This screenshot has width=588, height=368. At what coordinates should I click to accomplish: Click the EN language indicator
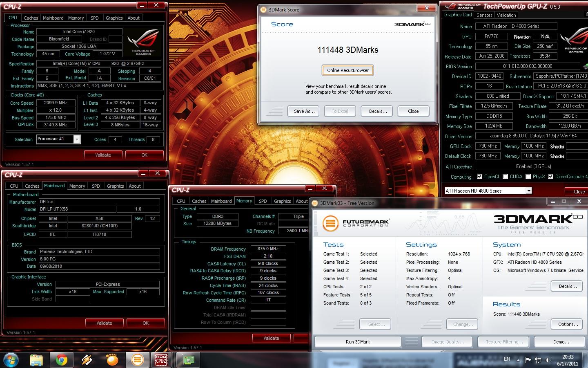coord(507,359)
